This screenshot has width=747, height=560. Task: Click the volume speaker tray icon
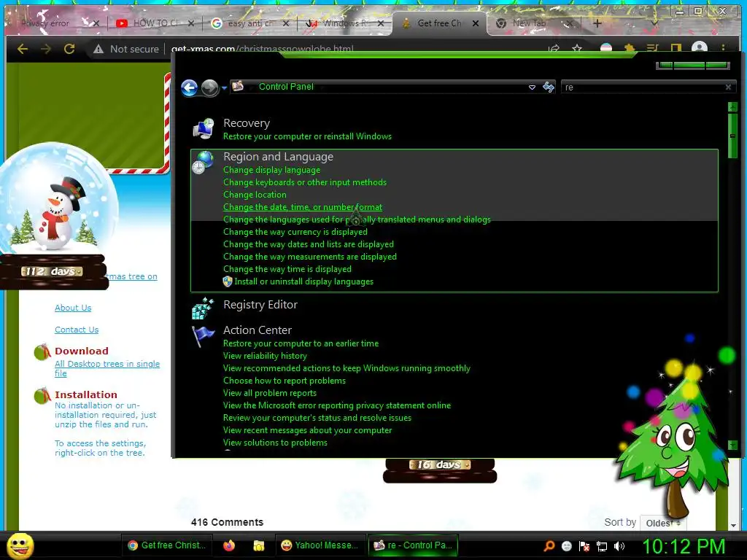click(619, 546)
